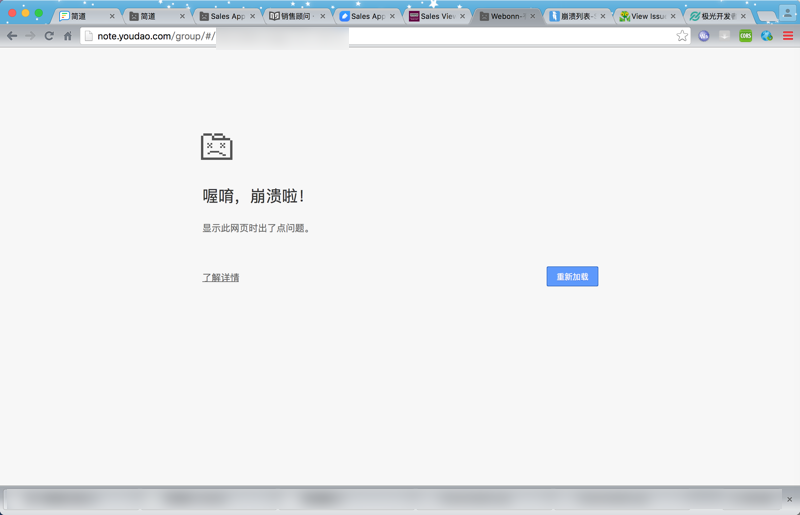The height and width of the screenshot is (515, 800).
Task: Go back with the browser back arrow
Action: coord(12,36)
